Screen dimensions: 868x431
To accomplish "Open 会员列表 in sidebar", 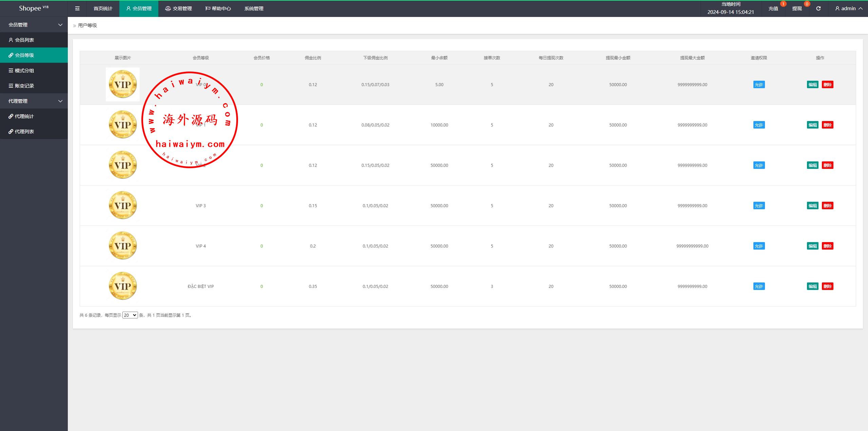I will pyautogui.click(x=24, y=40).
